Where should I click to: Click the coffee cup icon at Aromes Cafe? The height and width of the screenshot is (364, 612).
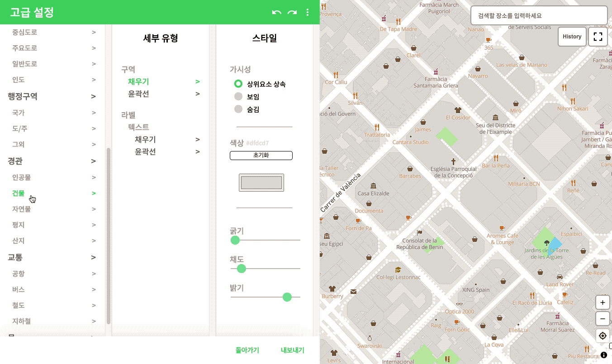pyautogui.click(x=502, y=228)
